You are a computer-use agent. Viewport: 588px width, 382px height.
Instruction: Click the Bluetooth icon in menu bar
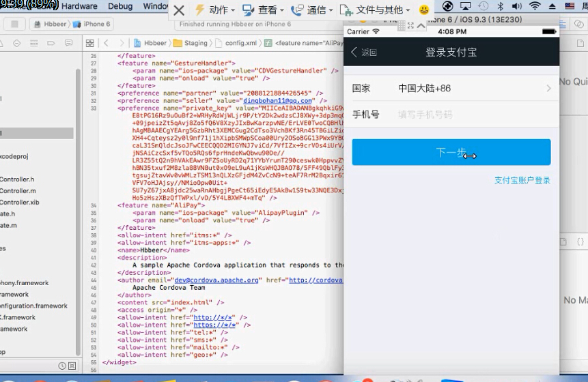click(501, 6)
